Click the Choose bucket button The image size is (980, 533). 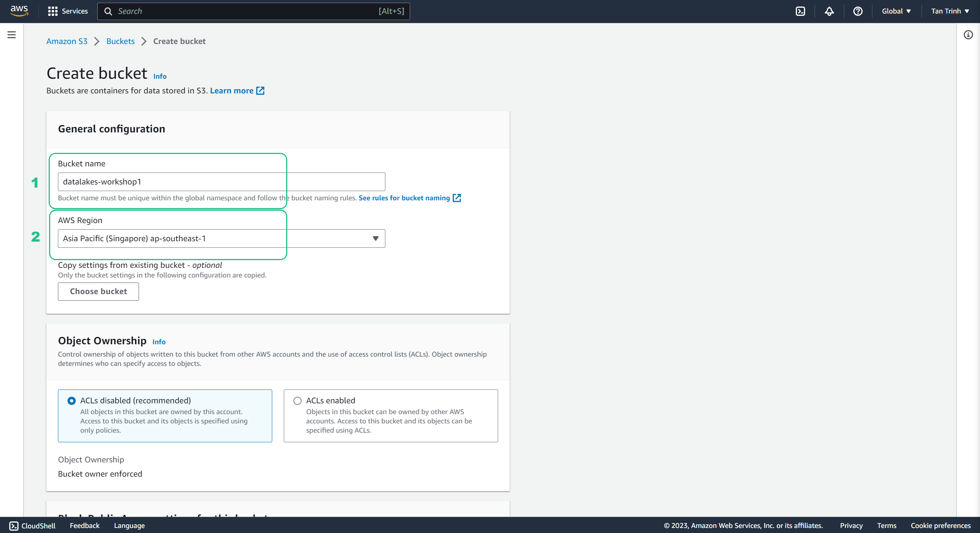click(98, 291)
